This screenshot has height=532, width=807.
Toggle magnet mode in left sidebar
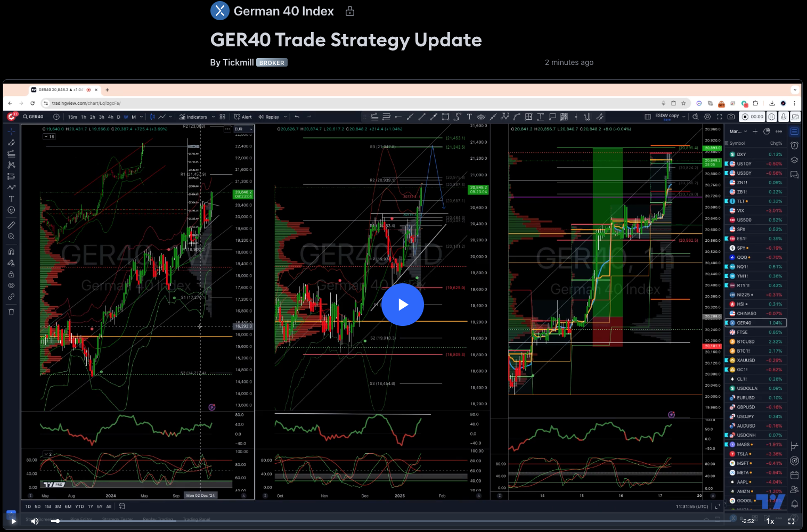(11, 252)
